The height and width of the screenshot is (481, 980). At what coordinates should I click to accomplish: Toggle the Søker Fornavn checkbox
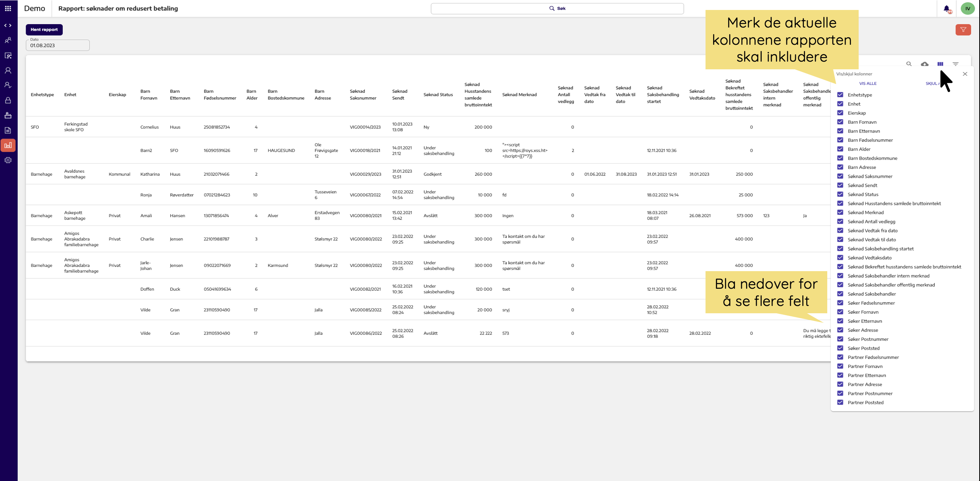coord(840,312)
